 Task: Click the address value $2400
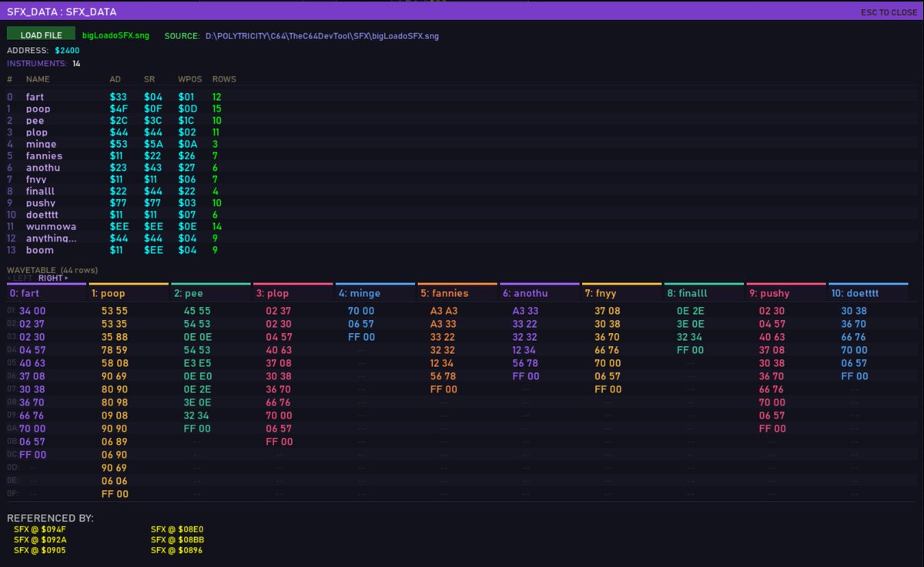point(67,50)
